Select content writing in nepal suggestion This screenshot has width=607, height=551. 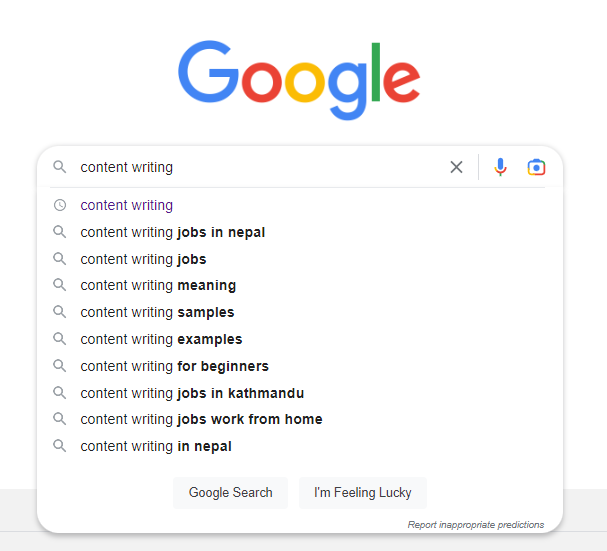(300, 446)
